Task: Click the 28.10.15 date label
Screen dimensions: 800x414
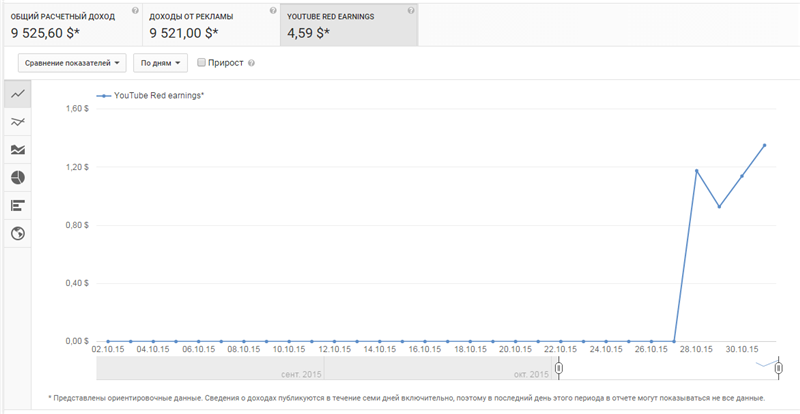Action: 696,350
